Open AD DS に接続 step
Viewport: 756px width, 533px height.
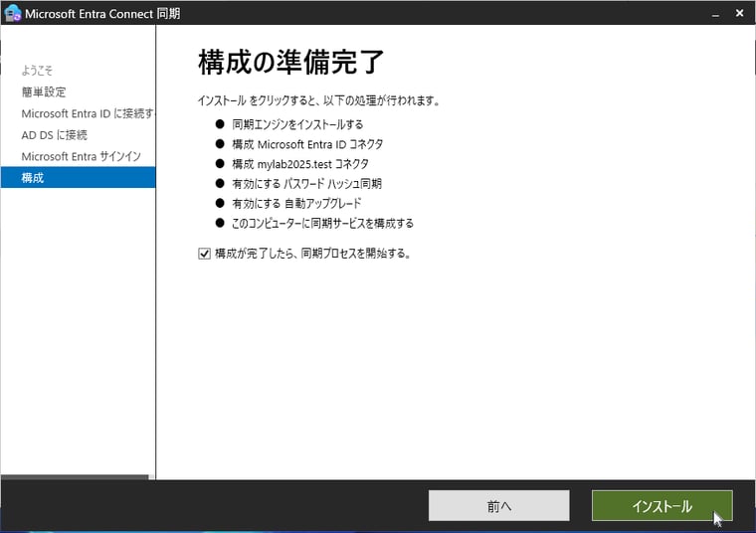click(55, 135)
